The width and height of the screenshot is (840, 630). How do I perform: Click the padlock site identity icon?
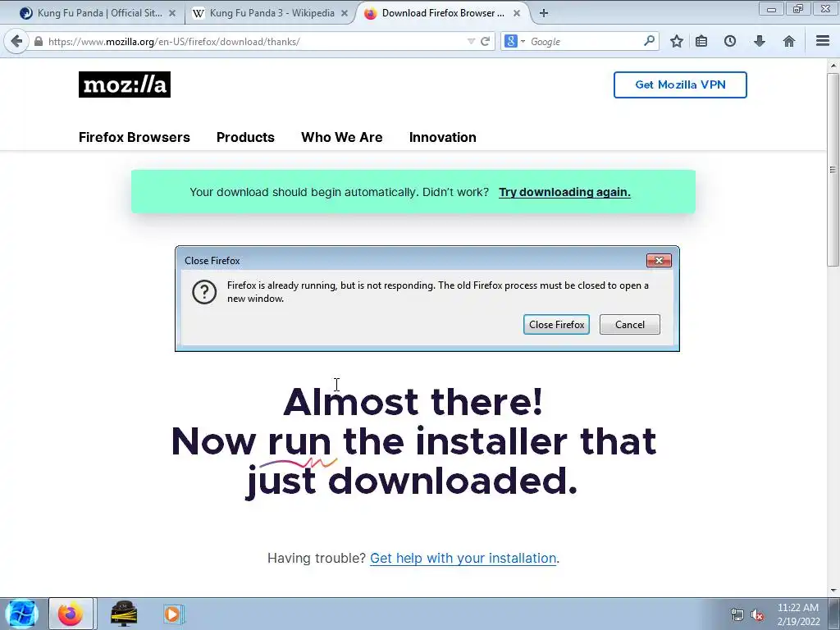click(x=38, y=41)
